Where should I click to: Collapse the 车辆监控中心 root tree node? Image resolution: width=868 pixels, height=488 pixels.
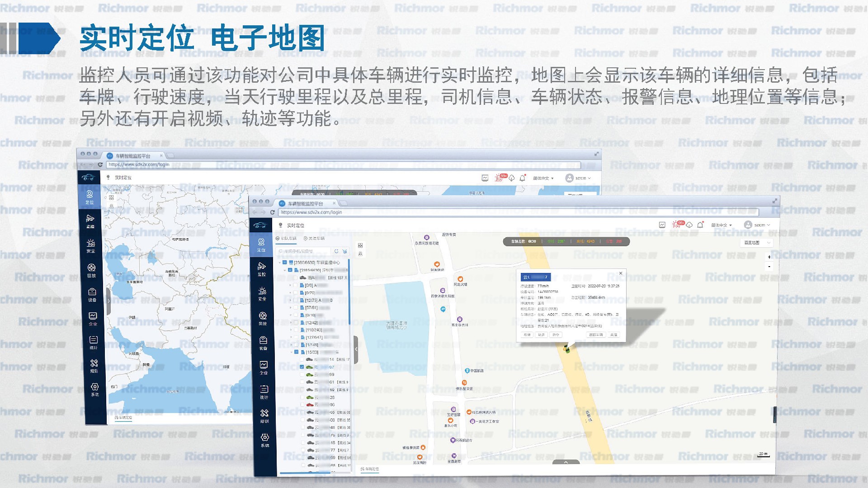pos(279,262)
